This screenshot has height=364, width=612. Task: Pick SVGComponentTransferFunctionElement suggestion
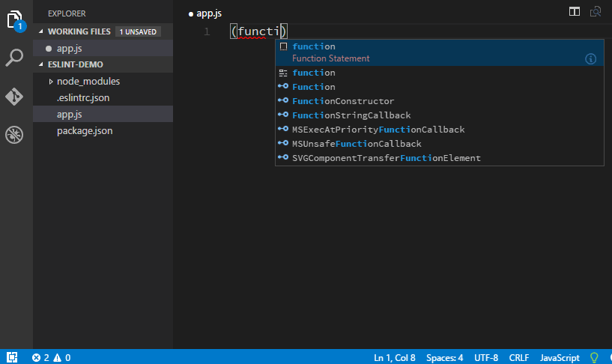(x=440, y=157)
